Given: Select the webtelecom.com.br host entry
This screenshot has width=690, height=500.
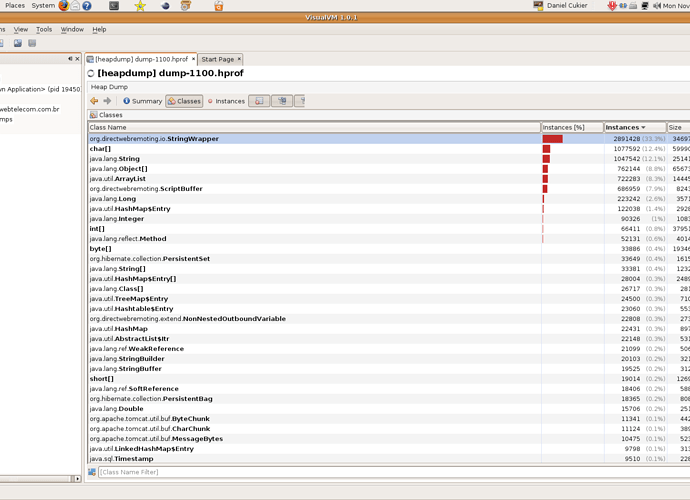Looking at the screenshot, I should pos(29,109).
